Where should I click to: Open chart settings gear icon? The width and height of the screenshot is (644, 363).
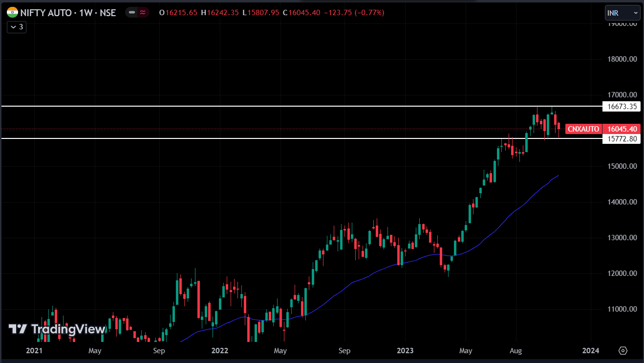tap(623, 351)
